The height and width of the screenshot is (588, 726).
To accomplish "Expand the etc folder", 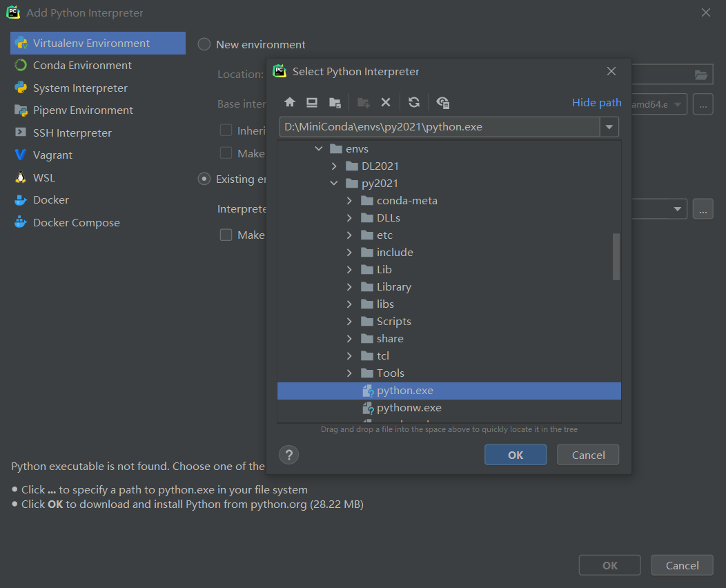I will (x=349, y=235).
